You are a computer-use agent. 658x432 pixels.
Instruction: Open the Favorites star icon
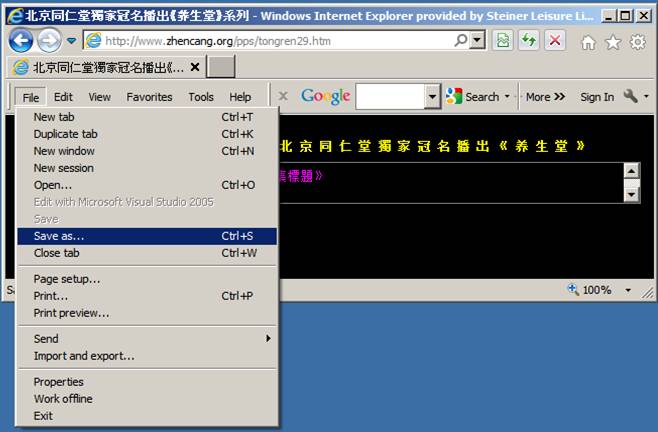click(612, 42)
